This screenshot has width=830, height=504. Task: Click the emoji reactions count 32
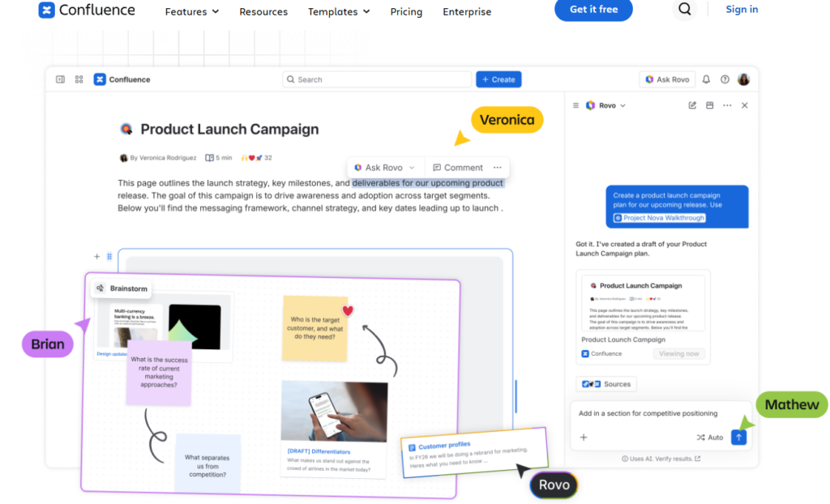[x=256, y=158]
